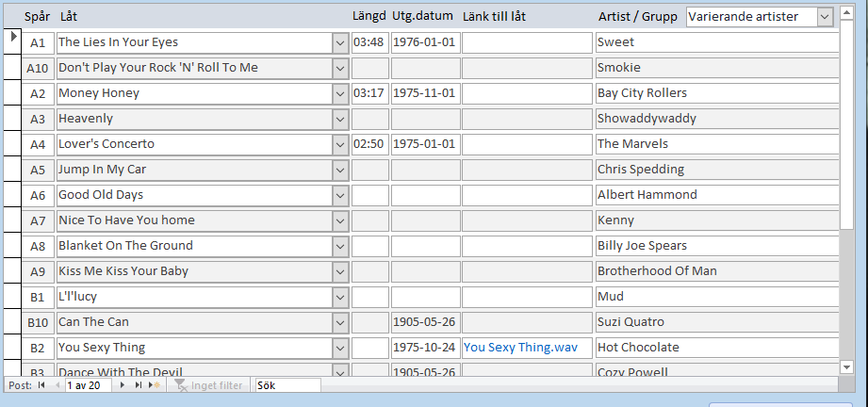
Task: Select row with the current record arrow
Action: click(x=13, y=42)
